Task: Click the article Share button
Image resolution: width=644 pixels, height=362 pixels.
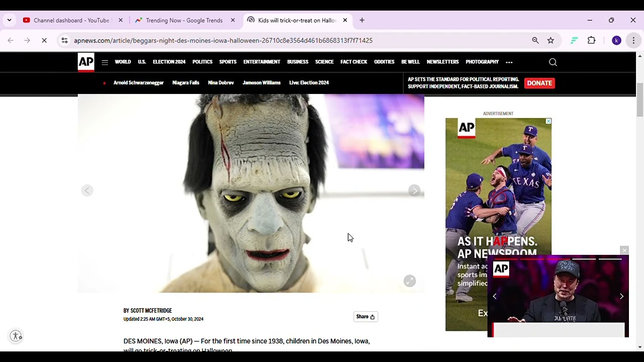Action: tap(365, 317)
